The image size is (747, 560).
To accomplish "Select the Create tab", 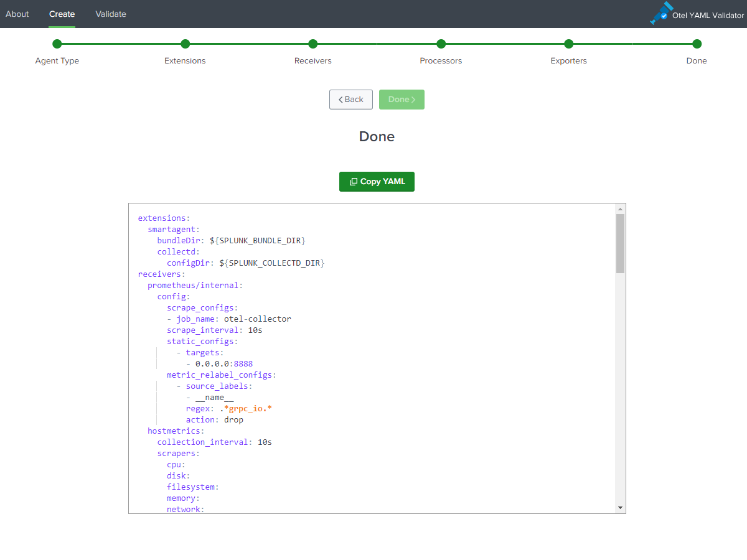I will tap(62, 14).
